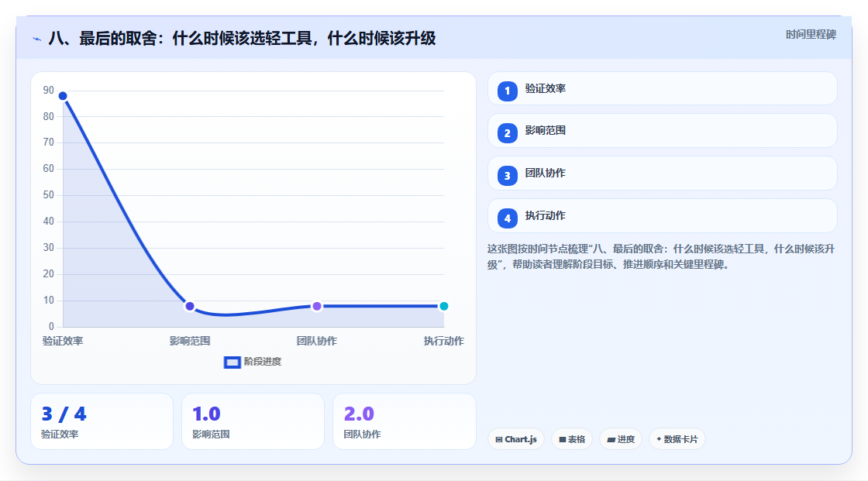Open the 团队协作 list item
868x481 pixels.
662,174
